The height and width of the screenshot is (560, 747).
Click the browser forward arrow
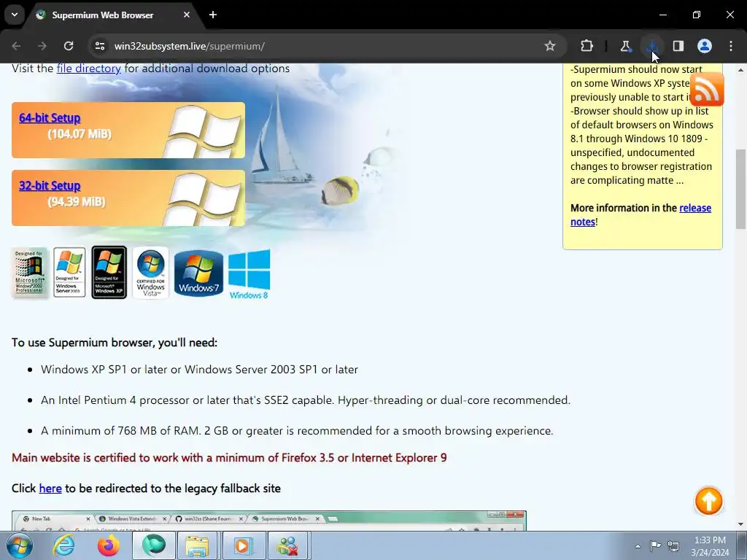[x=42, y=46]
